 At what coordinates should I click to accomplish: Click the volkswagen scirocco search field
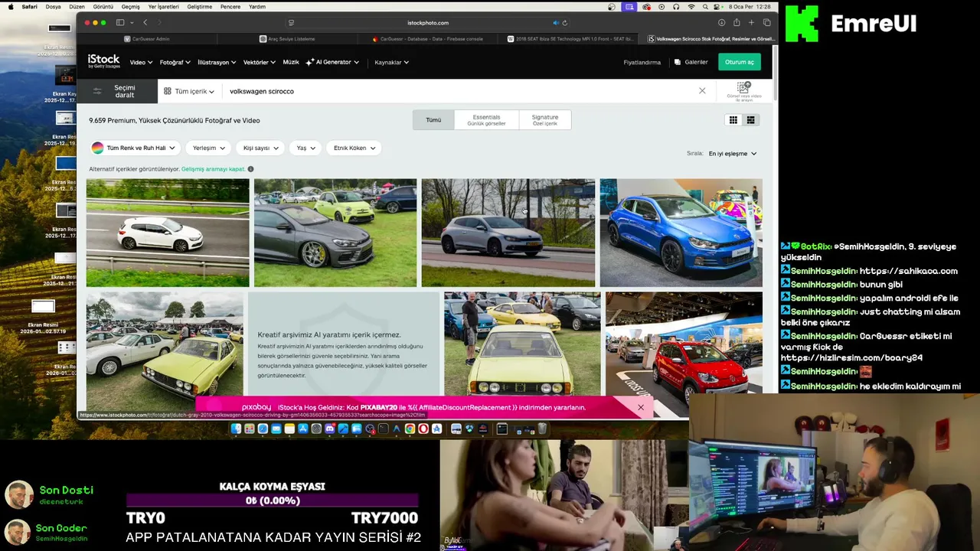pos(459,91)
